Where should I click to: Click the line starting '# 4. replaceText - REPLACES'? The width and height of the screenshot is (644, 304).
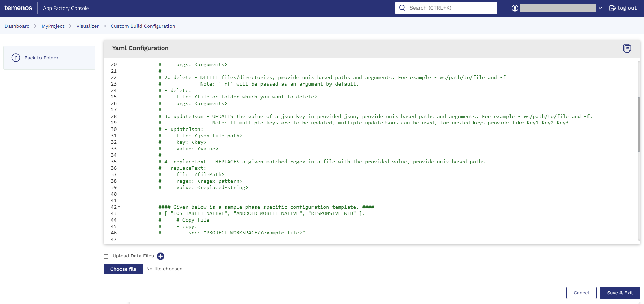[x=323, y=162]
